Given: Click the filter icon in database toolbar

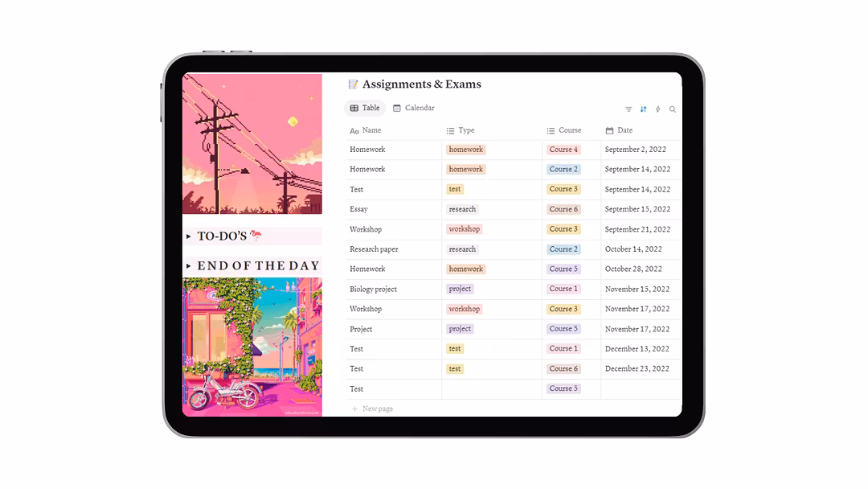Looking at the screenshot, I should [628, 109].
